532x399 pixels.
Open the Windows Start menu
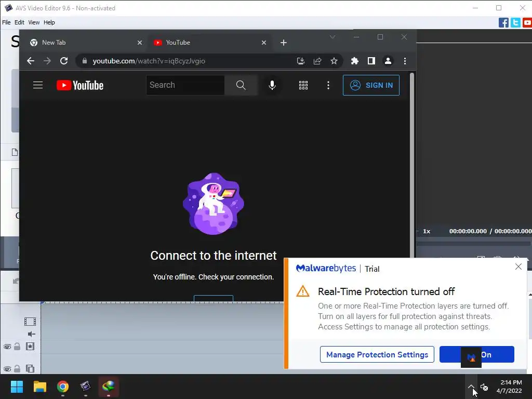tap(17, 387)
